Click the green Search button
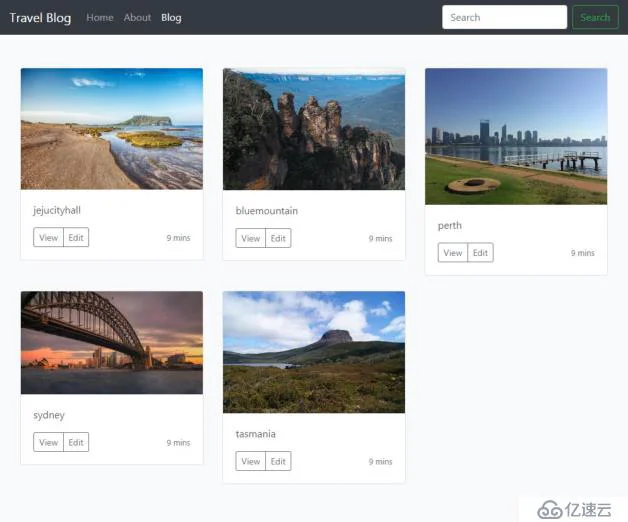The height and width of the screenshot is (522, 628). tap(595, 17)
